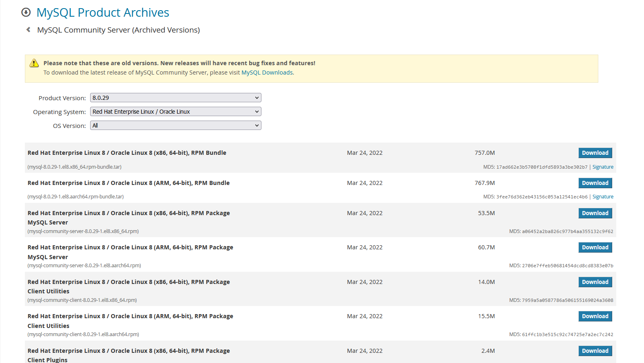
Task: Click the ARM RPM Bundle package title
Action: coord(128,183)
